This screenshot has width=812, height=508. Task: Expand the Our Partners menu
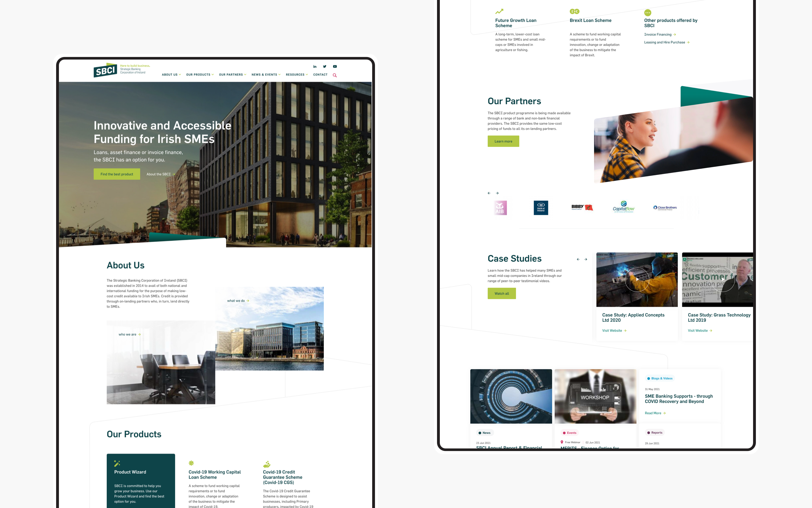point(233,75)
